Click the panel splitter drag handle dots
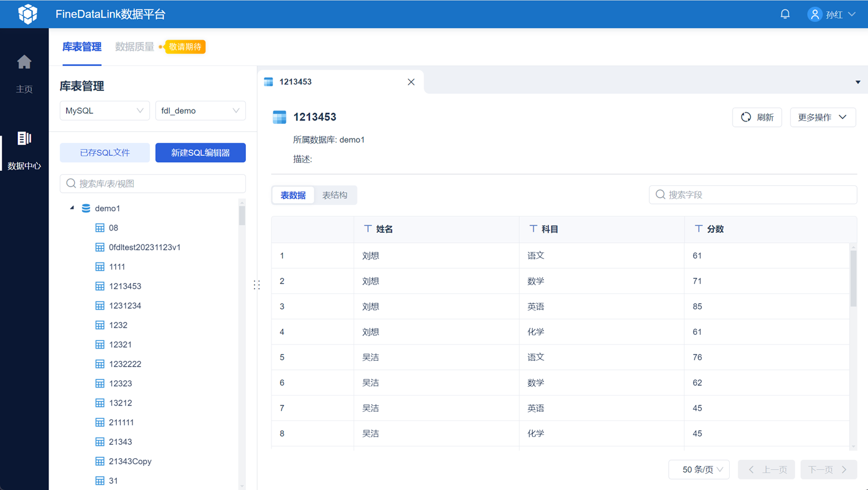 [257, 285]
